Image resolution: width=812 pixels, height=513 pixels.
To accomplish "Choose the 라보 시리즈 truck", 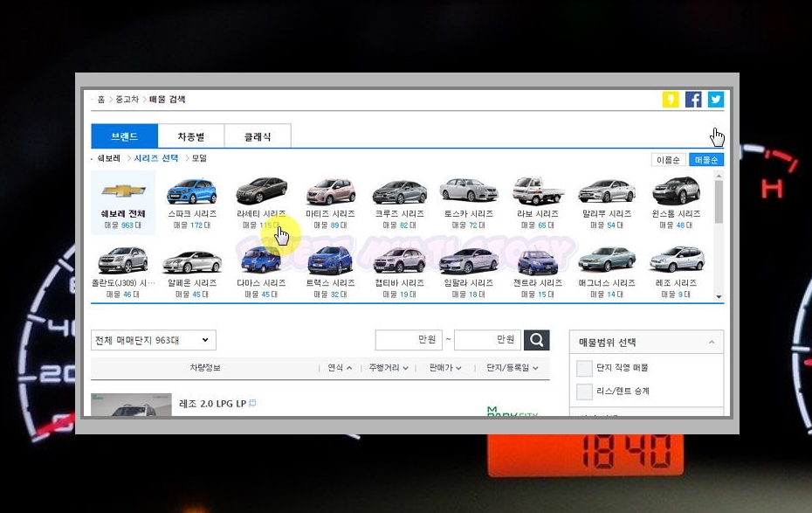I will (538, 203).
